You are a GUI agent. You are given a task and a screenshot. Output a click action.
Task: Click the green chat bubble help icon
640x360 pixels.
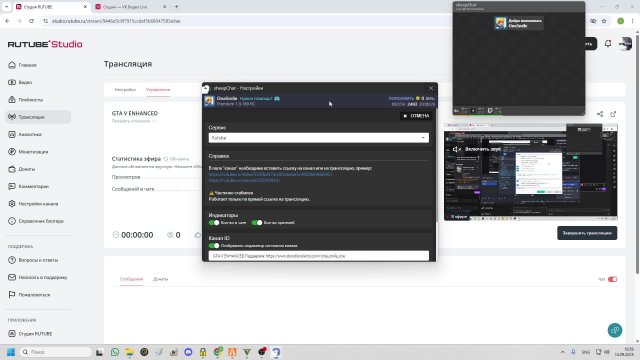[615, 330]
